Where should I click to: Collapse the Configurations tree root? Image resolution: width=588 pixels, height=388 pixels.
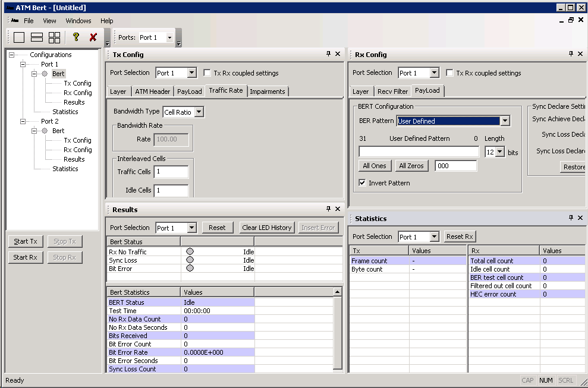[x=12, y=55]
